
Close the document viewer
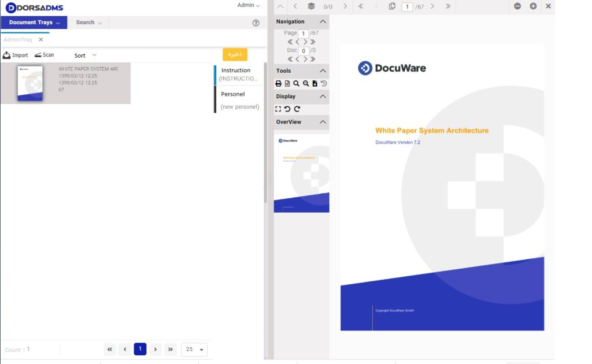click(x=548, y=6)
